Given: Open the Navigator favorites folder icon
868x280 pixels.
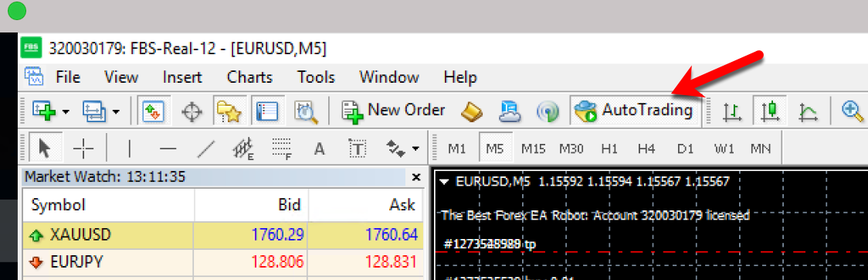Looking at the screenshot, I should (x=229, y=111).
